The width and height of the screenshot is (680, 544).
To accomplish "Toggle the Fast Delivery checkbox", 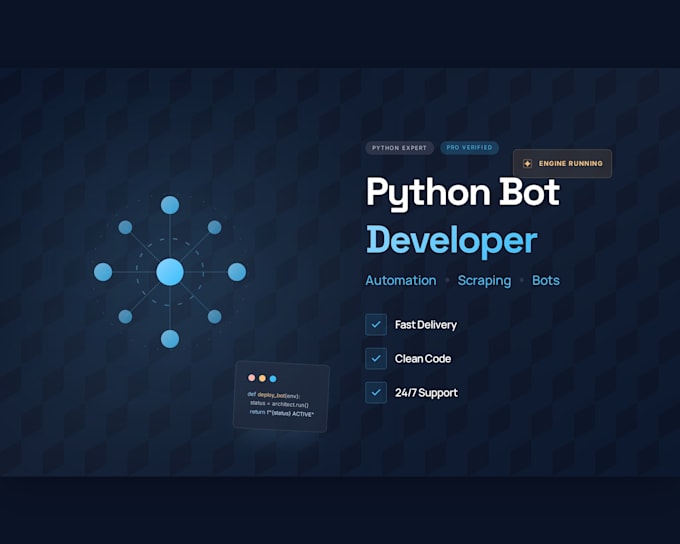I will click(376, 324).
